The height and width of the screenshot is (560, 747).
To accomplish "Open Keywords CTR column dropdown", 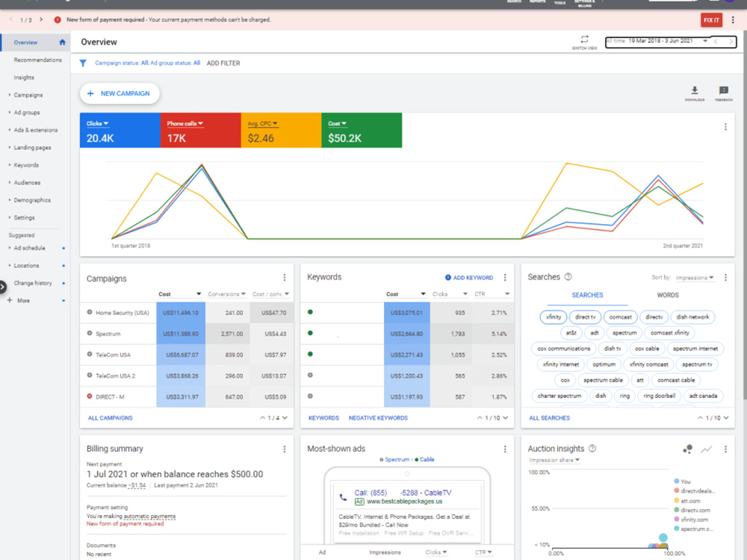I will 492,293.
